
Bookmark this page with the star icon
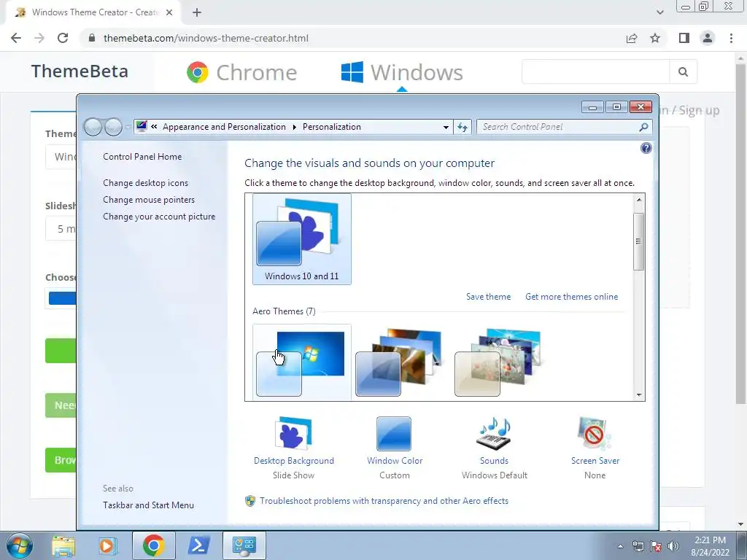tap(655, 38)
